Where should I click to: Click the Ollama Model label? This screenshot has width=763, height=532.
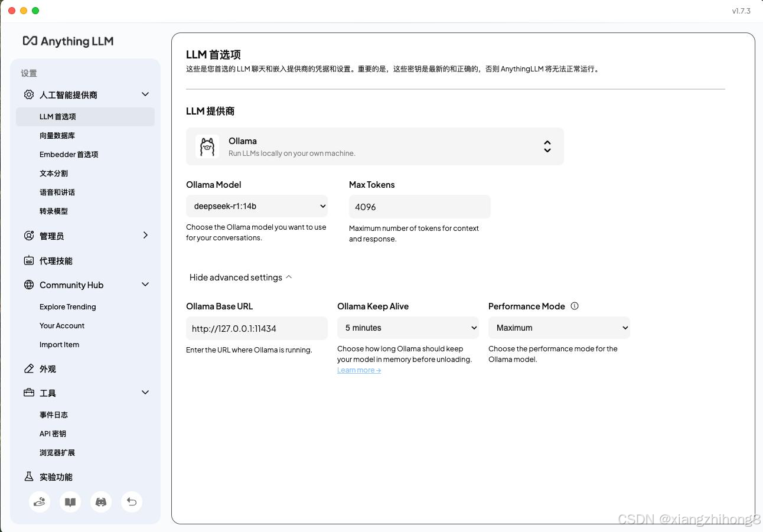pos(214,185)
